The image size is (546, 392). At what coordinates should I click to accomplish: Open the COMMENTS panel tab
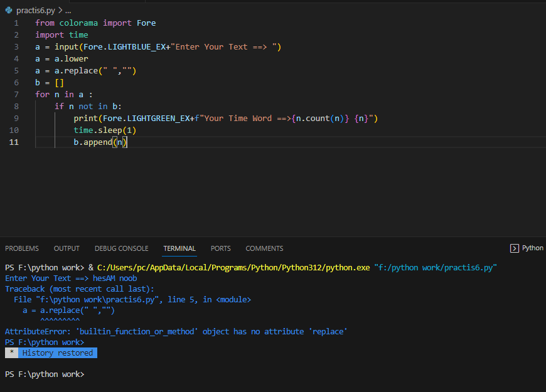264,248
